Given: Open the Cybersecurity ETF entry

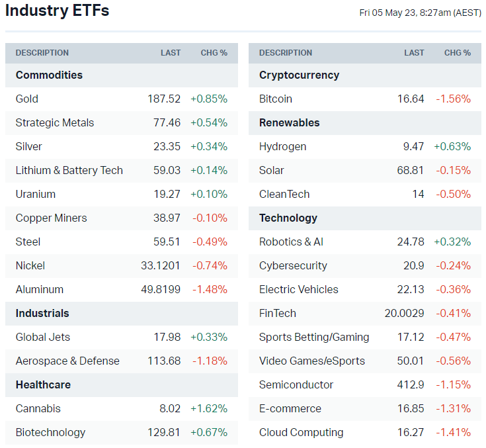Looking at the screenshot, I should (x=293, y=265).
